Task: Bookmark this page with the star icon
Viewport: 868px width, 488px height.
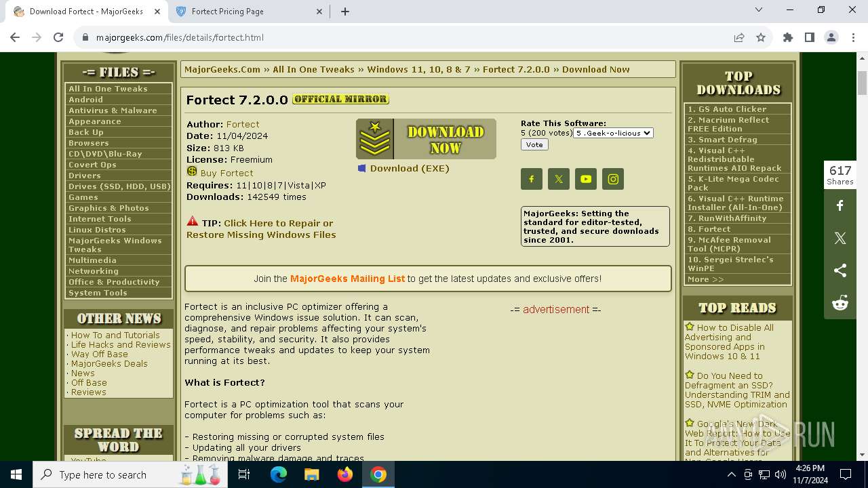Action: tap(761, 37)
